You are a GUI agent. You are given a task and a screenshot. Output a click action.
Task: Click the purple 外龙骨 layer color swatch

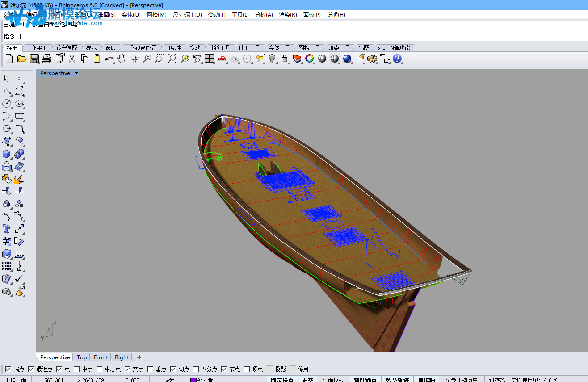tap(193, 380)
